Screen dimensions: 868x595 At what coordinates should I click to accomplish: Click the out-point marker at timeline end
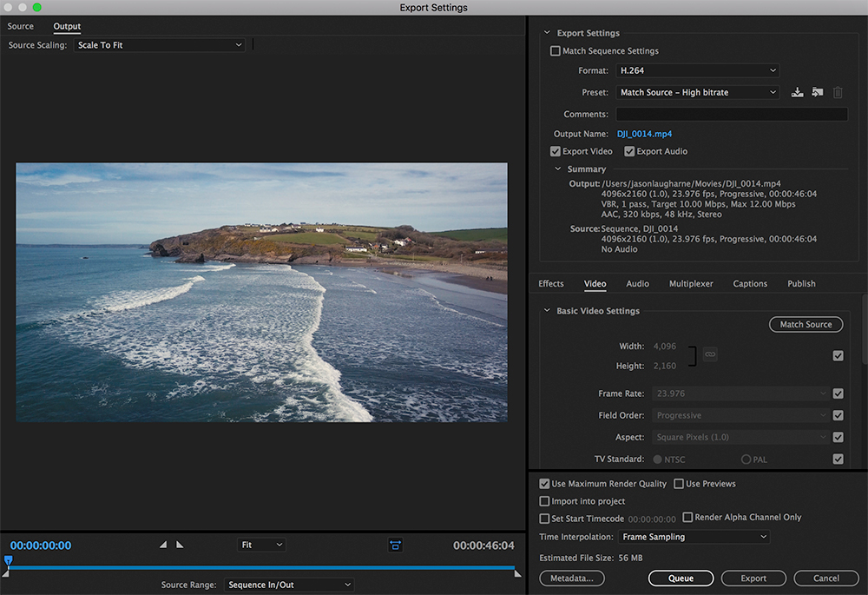517,572
